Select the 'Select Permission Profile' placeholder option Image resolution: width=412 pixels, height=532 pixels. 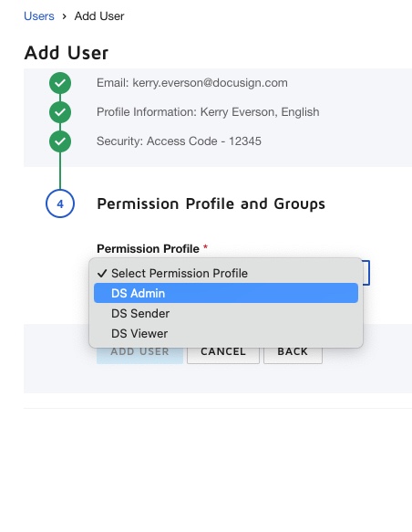(226, 273)
